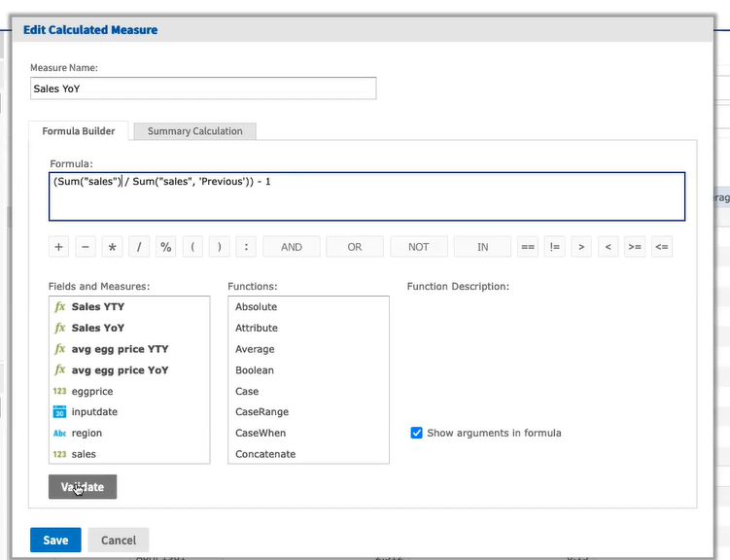
Task: Cancel editing the measure
Action: click(119, 540)
